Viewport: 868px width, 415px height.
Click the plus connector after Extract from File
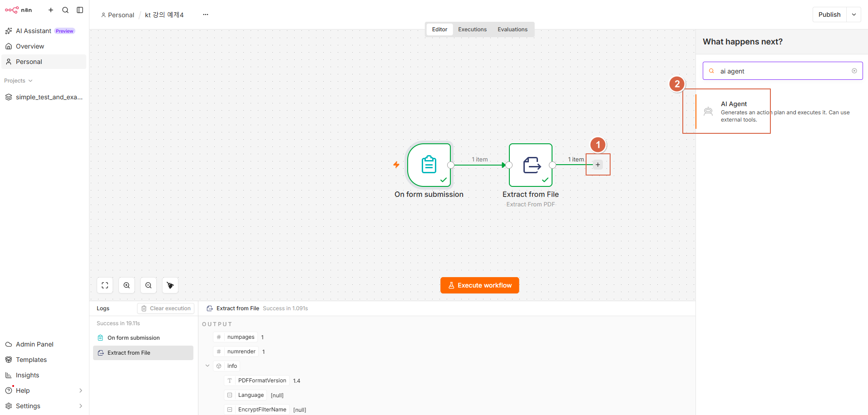click(598, 165)
